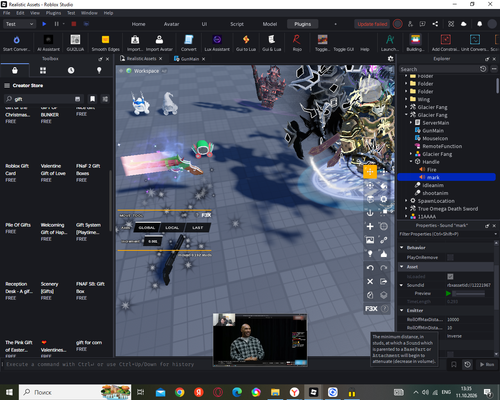Play the sound Preview green arrow
The width and height of the screenshot is (500, 400).
pyautogui.click(x=448, y=293)
